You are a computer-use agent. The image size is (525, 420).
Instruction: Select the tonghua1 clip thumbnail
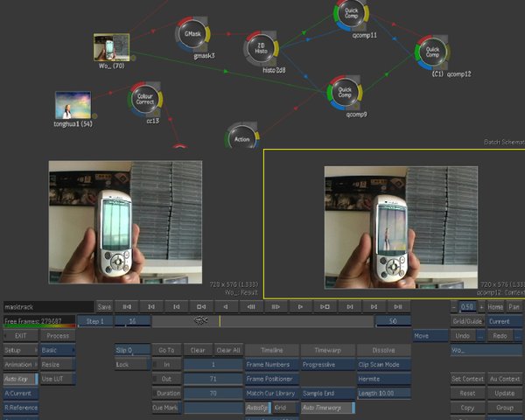[73, 106]
